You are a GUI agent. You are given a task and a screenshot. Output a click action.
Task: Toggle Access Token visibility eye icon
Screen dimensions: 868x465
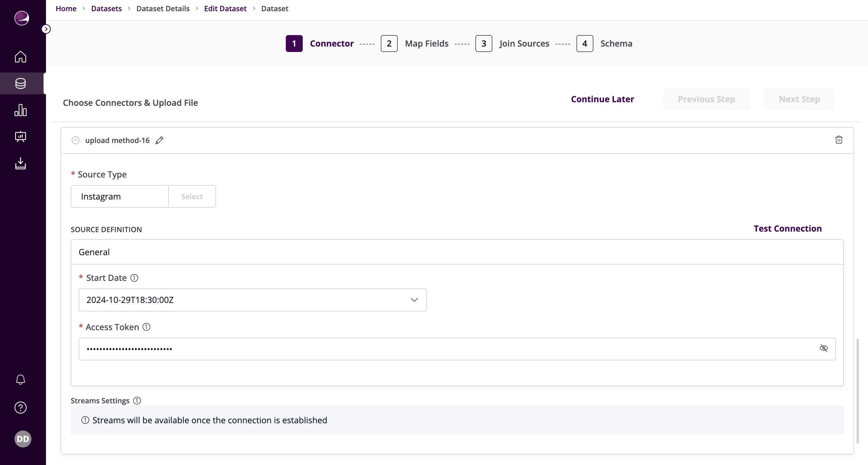click(824, 348)
